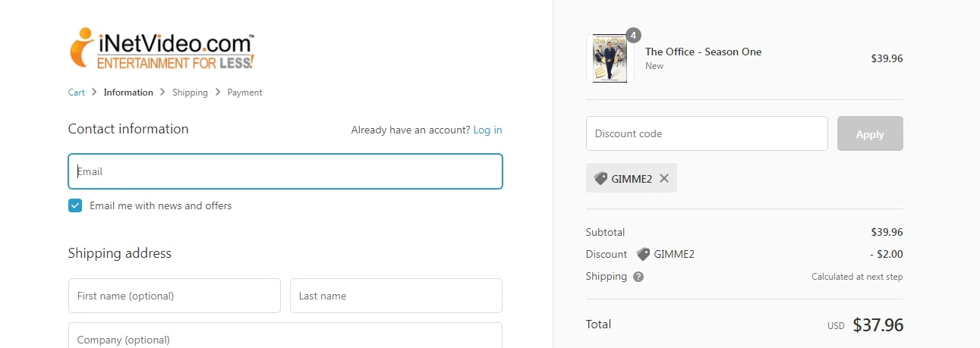Click The Office Season One thumbnail
The image size is (980, 348).
(610, 58)
